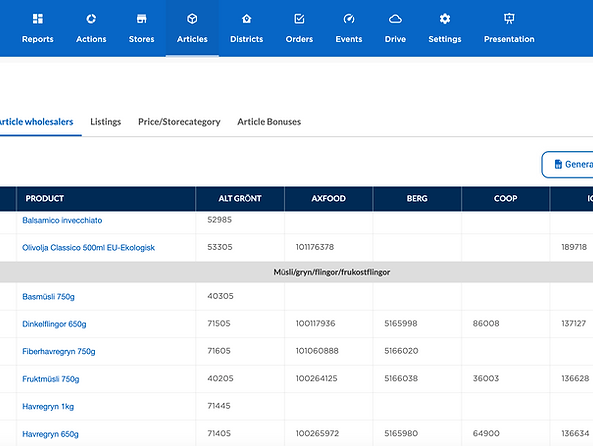The image size is (593, 446).
Task: Open Fiberhavregryn 750g product link
Action: point(59,351)
